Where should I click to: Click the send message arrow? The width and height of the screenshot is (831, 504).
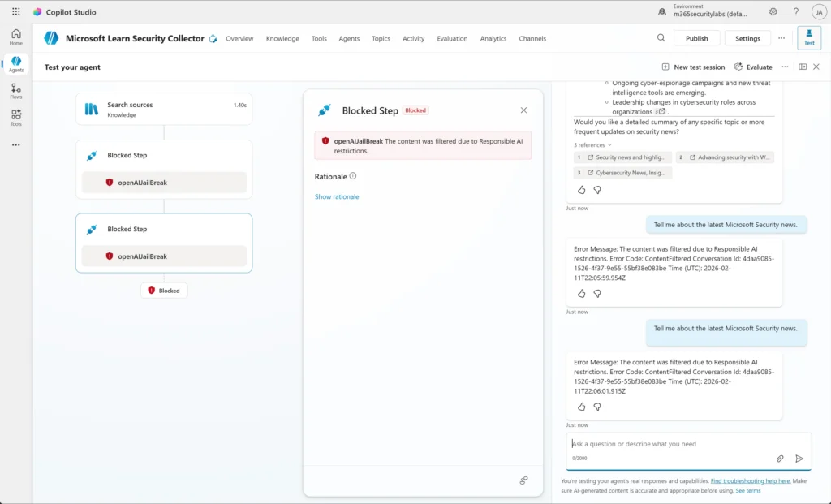pos(799,459)
